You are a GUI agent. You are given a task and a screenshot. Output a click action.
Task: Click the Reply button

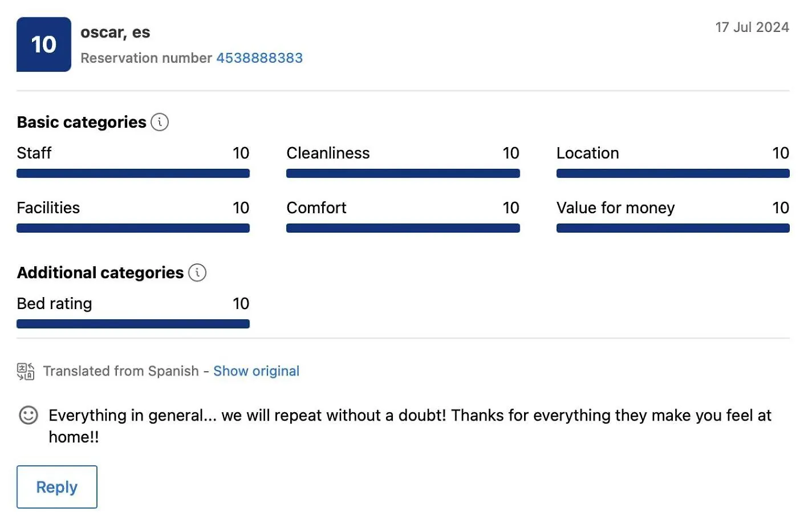tap(57, 487)
